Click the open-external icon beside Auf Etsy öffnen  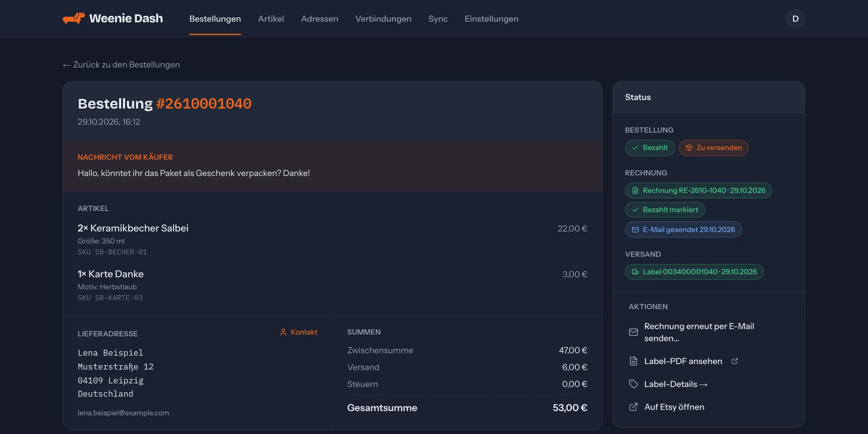[x=633, y=407]
